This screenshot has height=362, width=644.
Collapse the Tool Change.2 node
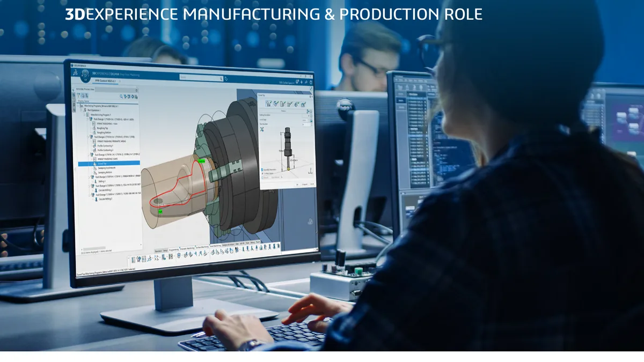88,137
